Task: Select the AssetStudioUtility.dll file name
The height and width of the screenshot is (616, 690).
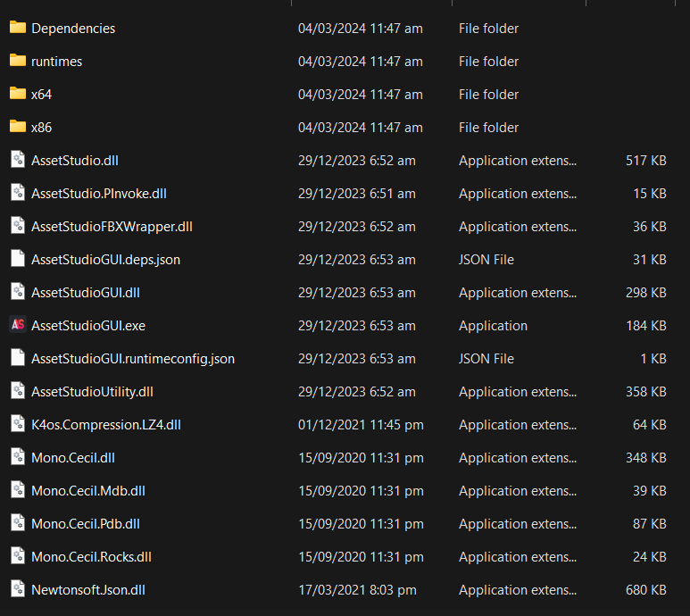Action: tap(93, 392)
